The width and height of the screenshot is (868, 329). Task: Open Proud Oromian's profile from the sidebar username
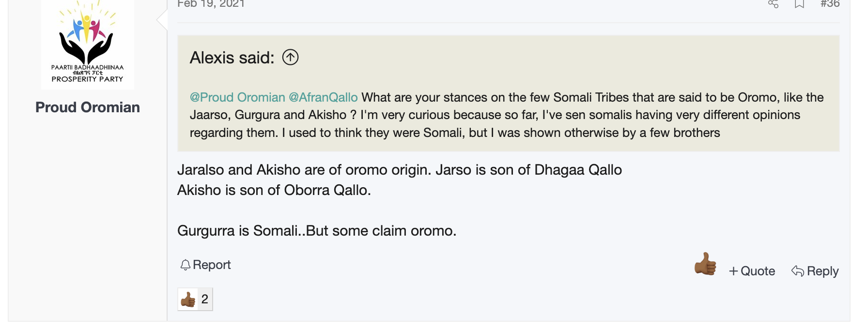(x=88, y=107)
